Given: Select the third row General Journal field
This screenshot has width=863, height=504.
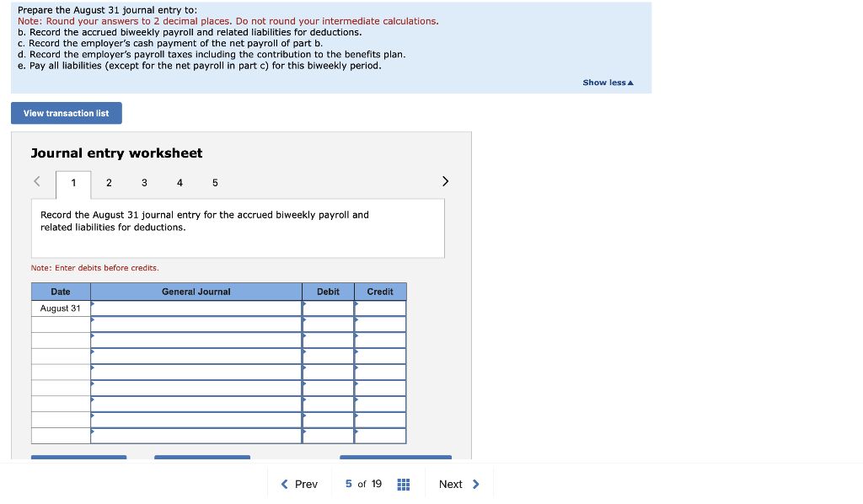Looking at the screenshot, I should [196, 340].
